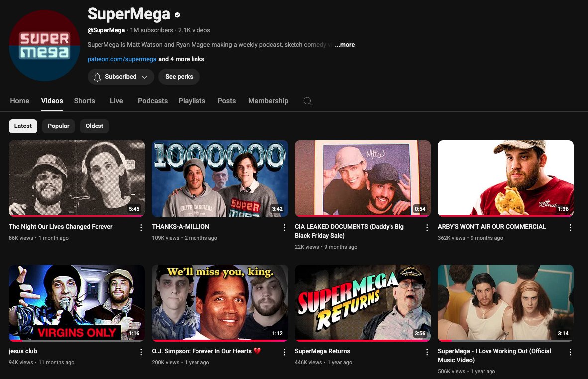Screen dimensions: 588x379
Task: Click the SuperMega channel avatar logo
Action: pyautogui.click(x=44, y=45)
